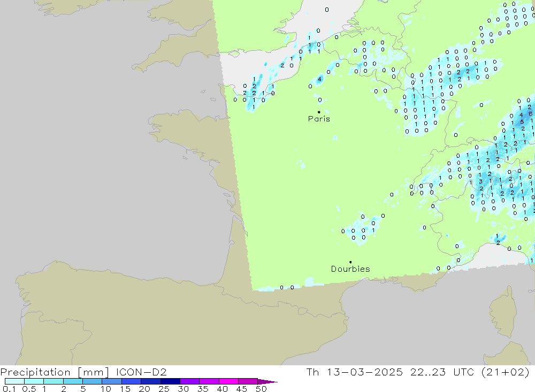The height and width of the screenshot is (392, 535).
Task: Click the 0.1 legend scale label
Action: pos(9,389)
